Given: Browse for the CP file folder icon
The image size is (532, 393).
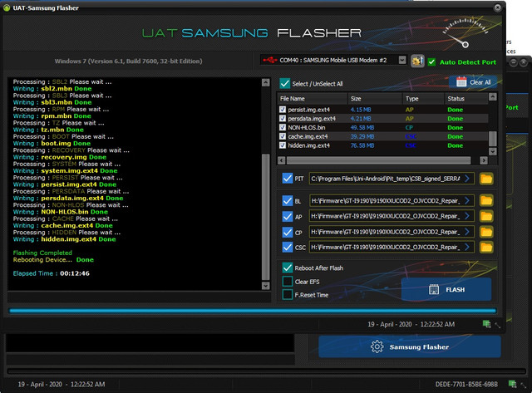Looking at the screenshot, I should pos(486,232).
